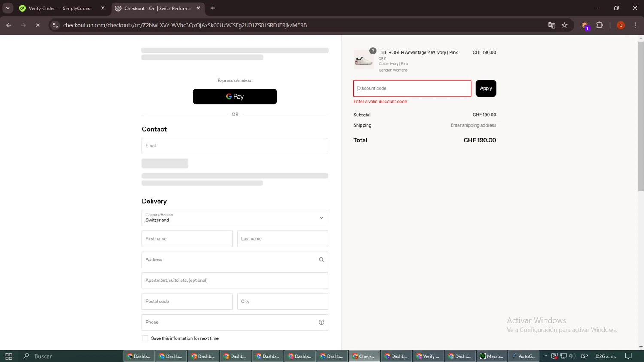644x362 pixels.
Task: Go back to the previous page
Action: 9,25
